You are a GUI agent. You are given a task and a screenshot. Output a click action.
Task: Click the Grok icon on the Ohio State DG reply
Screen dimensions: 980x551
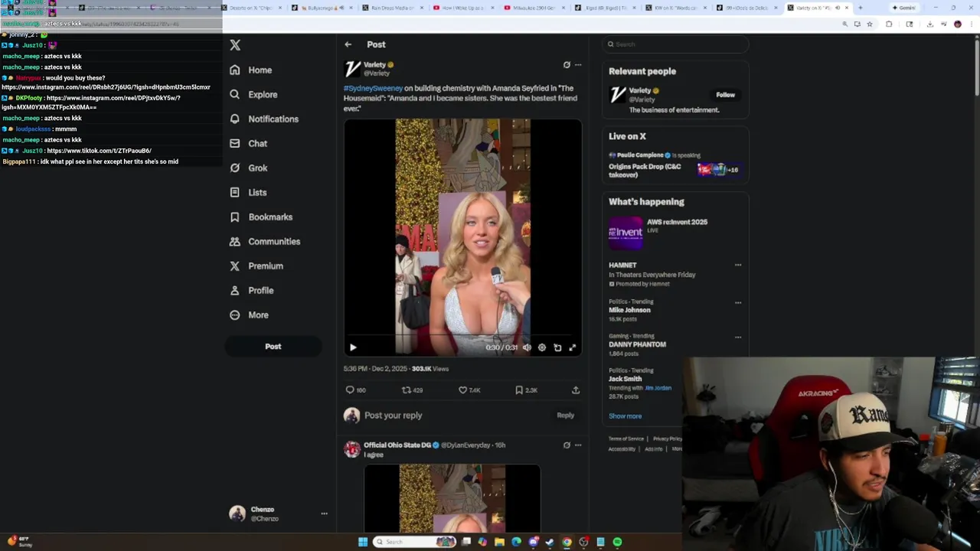click(x=567, y=445)
